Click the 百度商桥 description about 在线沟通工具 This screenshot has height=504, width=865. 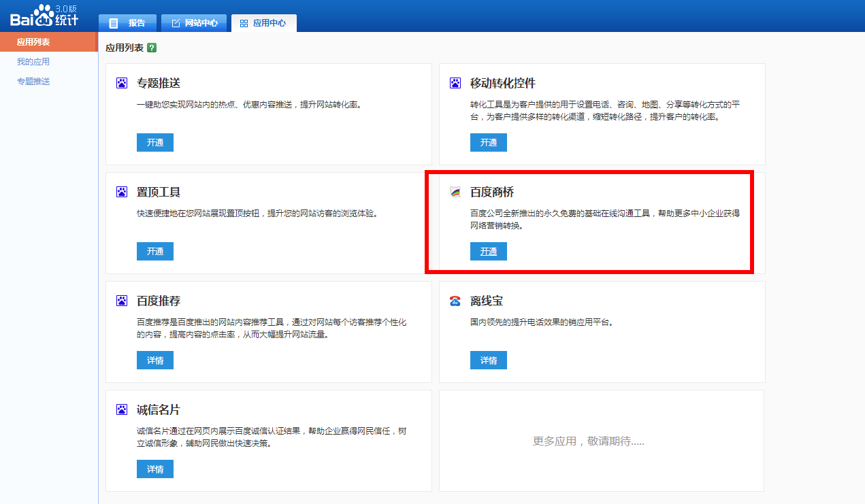(x=605, y=220)
